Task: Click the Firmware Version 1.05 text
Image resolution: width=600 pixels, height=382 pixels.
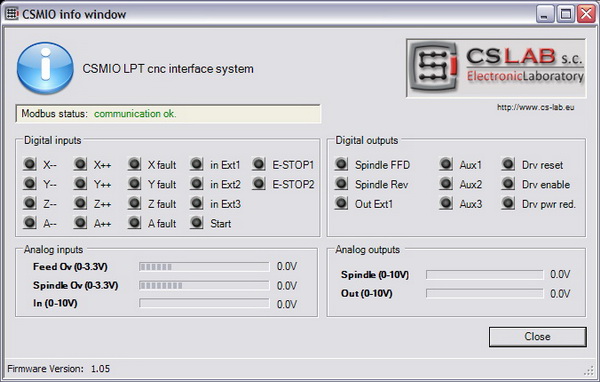Action: [x=59, y=369]
